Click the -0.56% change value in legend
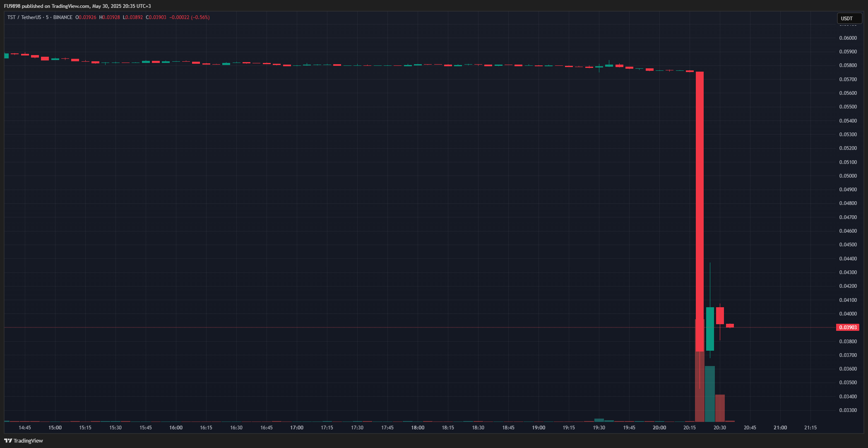 coord(200,17)
